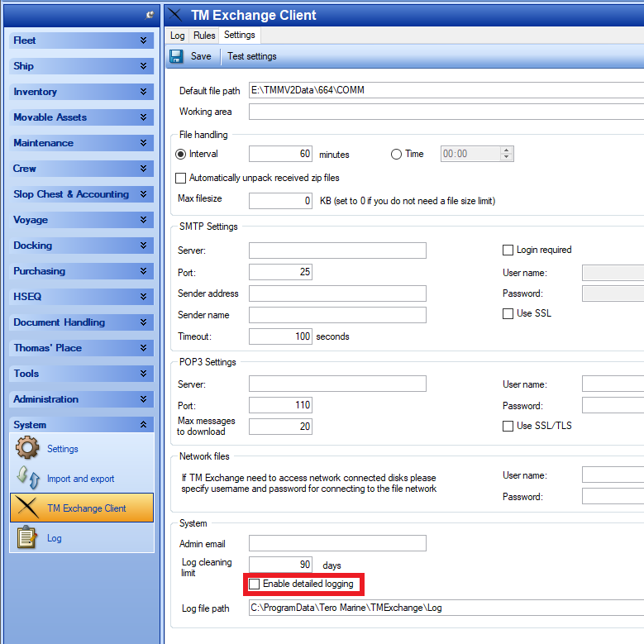
Task: Click the SMTP Port field
Action: (x=280, y=272)
